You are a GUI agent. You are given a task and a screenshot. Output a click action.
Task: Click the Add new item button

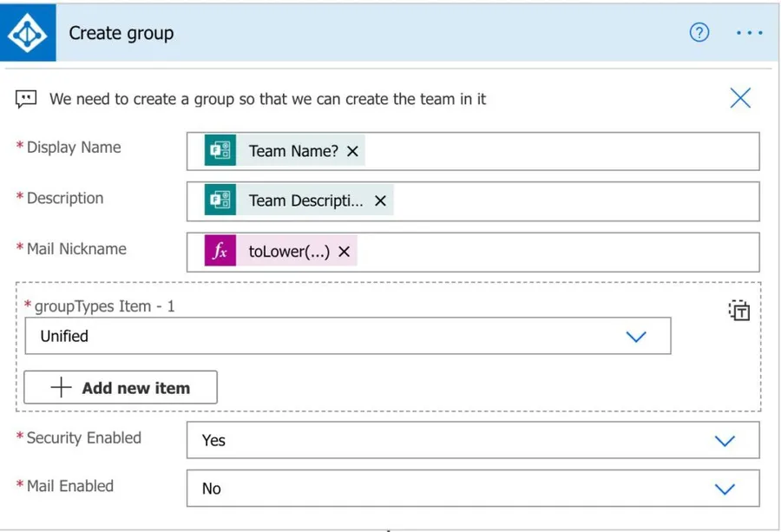[121, 388]
